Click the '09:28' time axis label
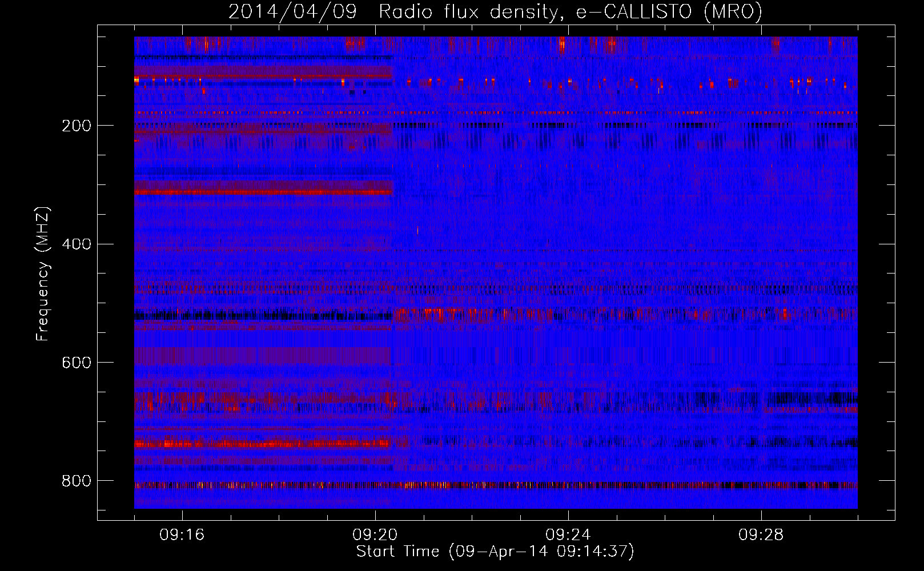This screenshot has width=924, height=571. [x=761, y=535]
